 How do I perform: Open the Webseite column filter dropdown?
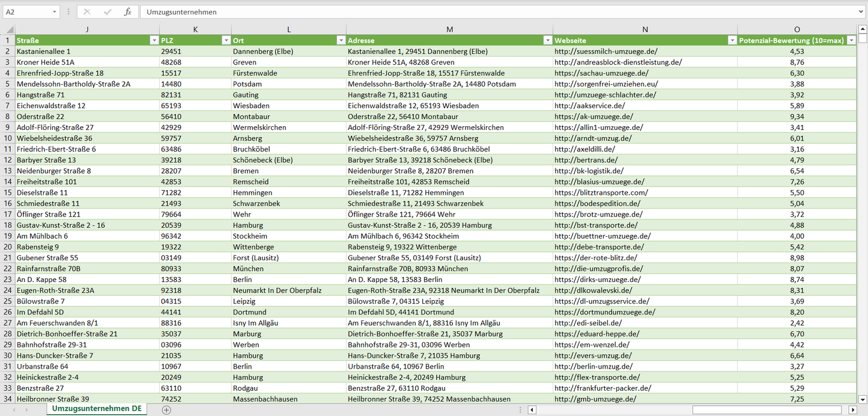click(732, 40)
